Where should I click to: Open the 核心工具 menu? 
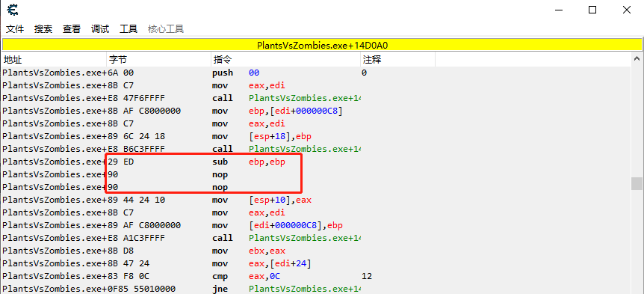[x=166, y=28]
